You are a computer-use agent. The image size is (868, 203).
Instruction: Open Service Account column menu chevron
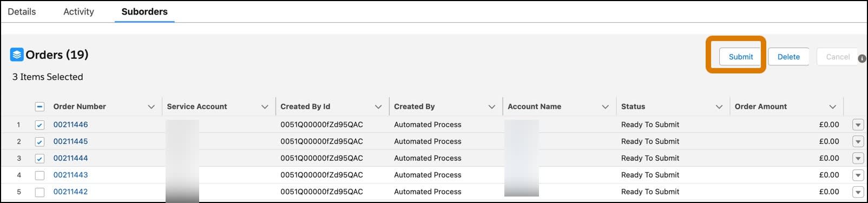265,107
